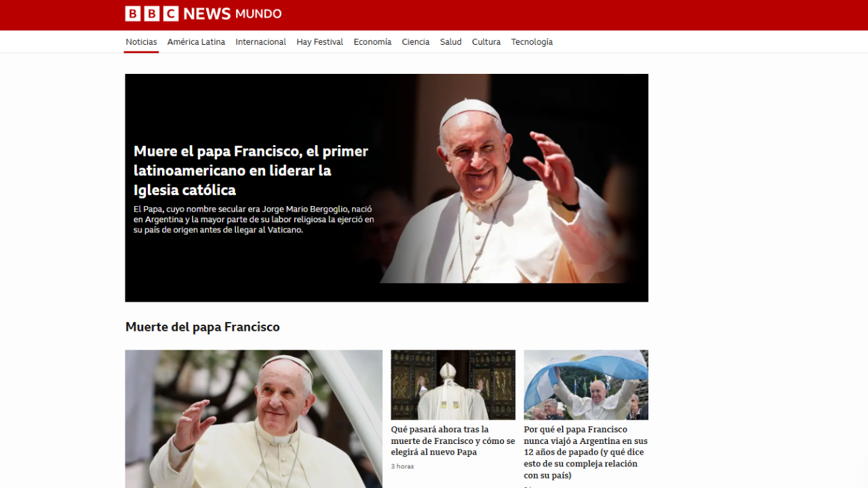Open the Internacional section
This screenshot has height=488, width=868.
[x=260, y=42]
